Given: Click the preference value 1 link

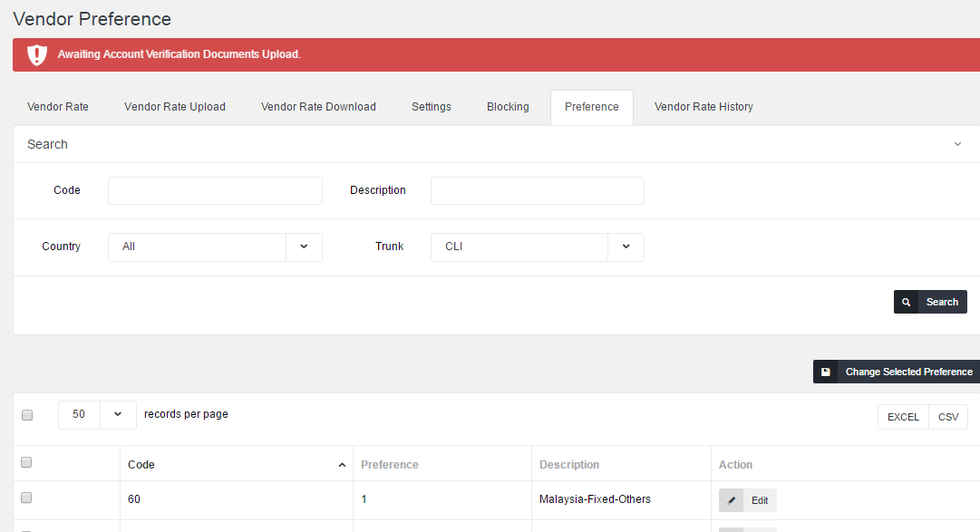Looking at the screenshot, I should (364, 499).
